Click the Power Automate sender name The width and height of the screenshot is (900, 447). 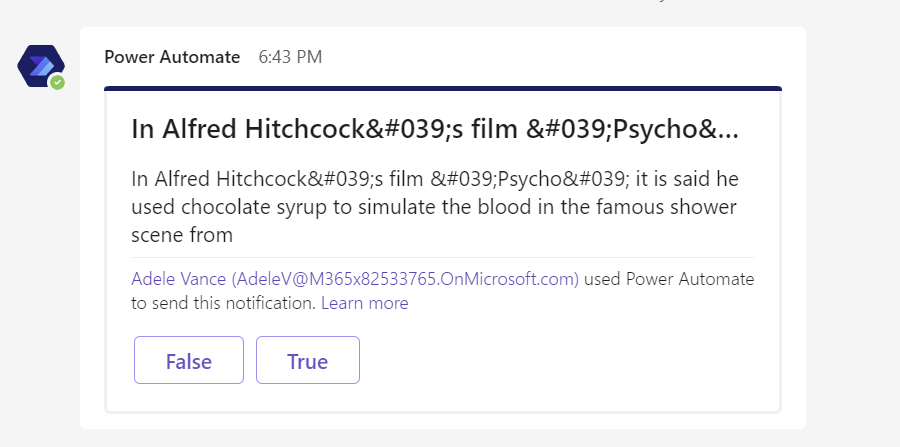pyautogui.click(x=172, y=57)
